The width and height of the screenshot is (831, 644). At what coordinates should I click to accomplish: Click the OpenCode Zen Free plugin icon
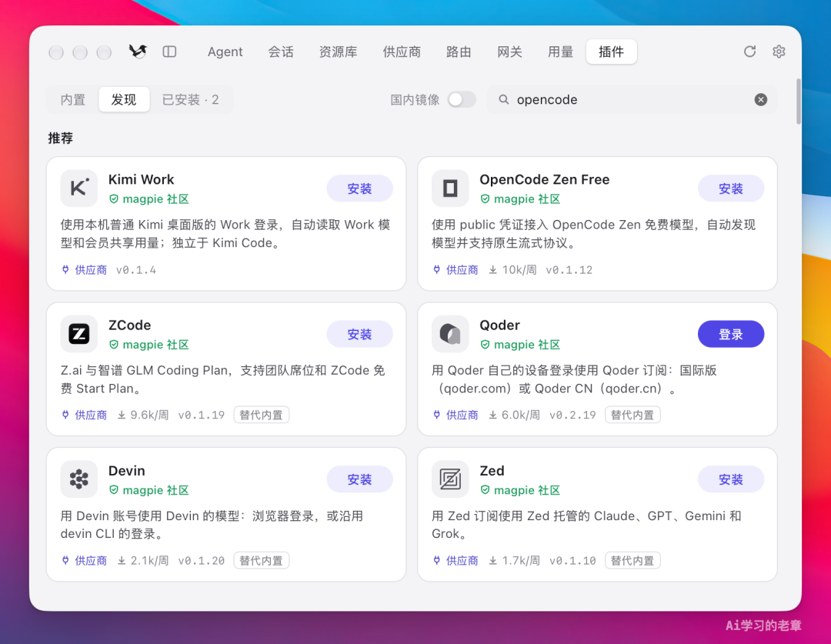tap(450, 189)
